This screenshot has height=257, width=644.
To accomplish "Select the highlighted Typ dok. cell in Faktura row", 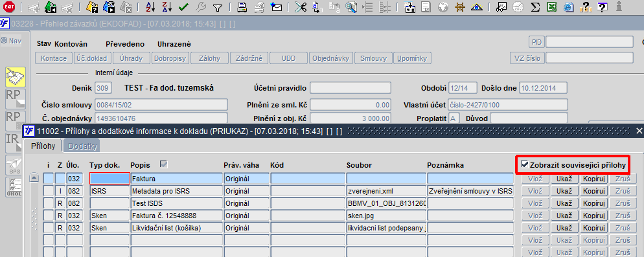I will (x=109, y=179).
